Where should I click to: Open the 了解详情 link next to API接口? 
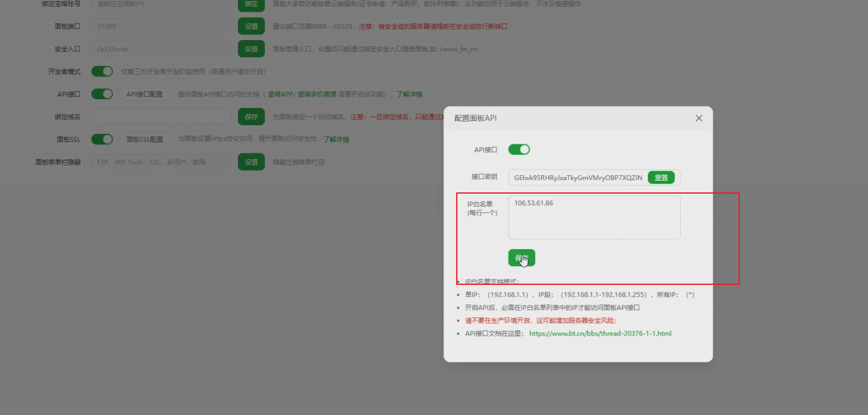pyautogui.click(x=408, y=94)
